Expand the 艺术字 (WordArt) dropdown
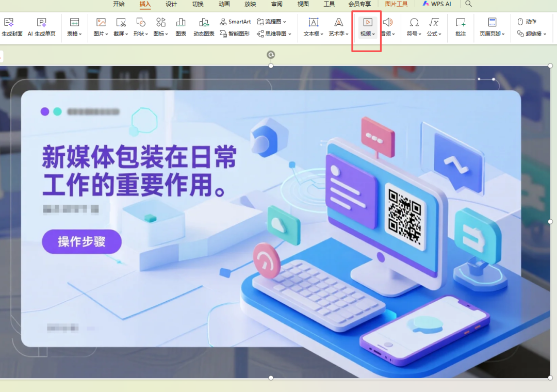 coord(339,34)
